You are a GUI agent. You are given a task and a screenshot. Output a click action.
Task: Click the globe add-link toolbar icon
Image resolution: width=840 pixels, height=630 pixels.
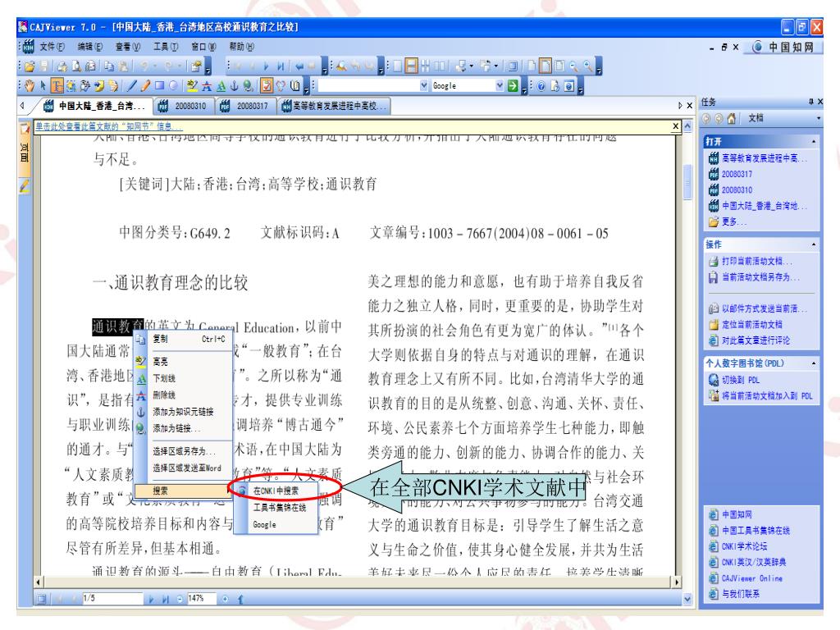248,85
